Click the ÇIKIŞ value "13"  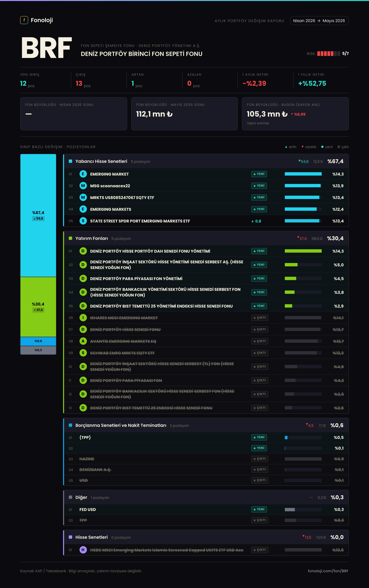[x=79, y=83]
